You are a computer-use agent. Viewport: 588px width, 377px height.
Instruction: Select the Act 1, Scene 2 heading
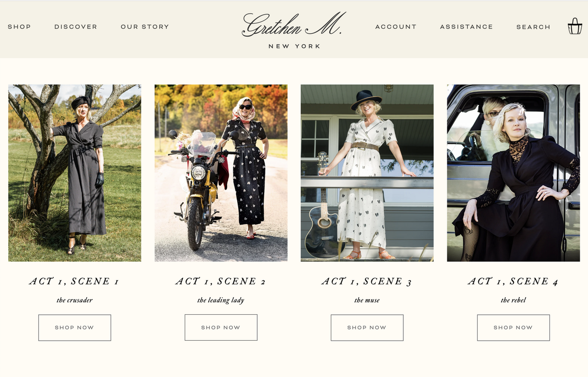pos(220,281)
